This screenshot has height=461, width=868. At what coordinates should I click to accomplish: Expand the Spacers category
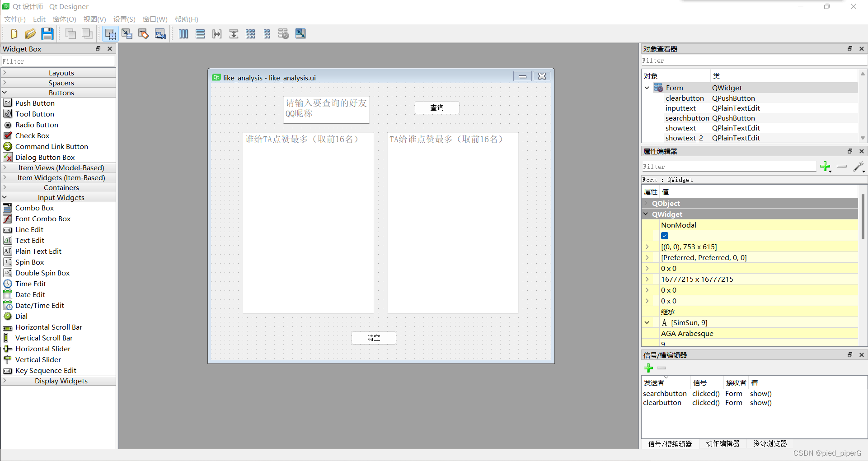tap(58, 83)
